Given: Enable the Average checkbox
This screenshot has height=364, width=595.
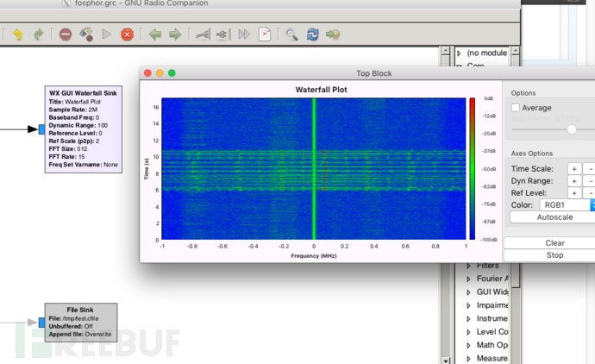Looking at the screenshot, I should click(x=516, y=108).
